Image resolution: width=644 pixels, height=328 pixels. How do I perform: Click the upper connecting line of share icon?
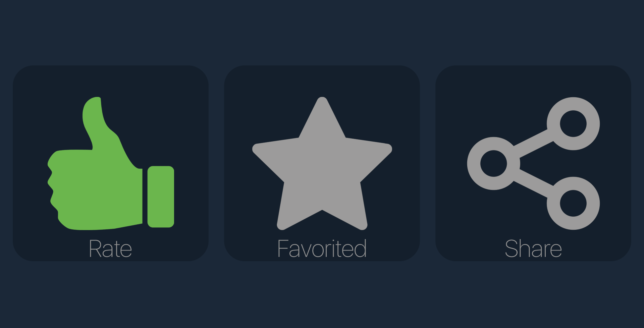coord(533,144)
